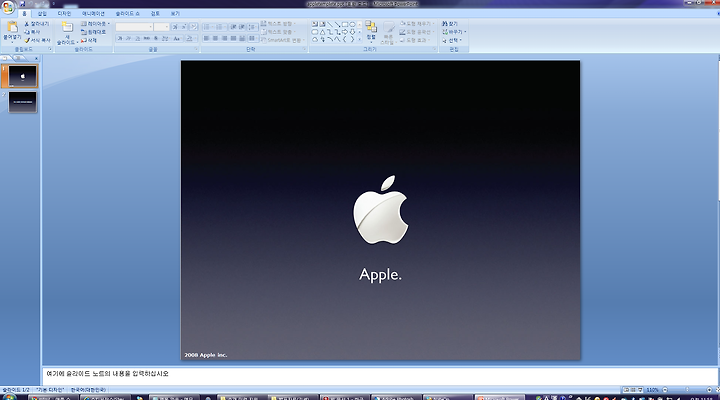Click Replace (바꾸기) button
The height and width of the screenshot is (400, 720).
coord(455,32)
